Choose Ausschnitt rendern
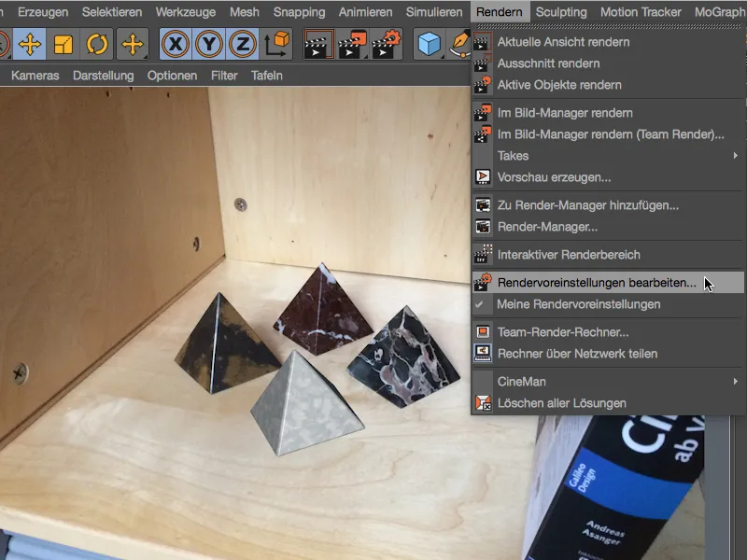This screenshot has width=747, height=560. [608, 63]
